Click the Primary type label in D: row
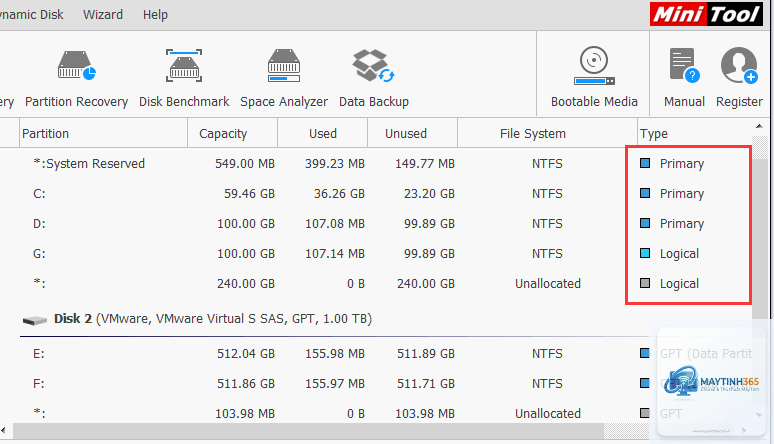This screenshot has width=774, height=444. [682, 224]
